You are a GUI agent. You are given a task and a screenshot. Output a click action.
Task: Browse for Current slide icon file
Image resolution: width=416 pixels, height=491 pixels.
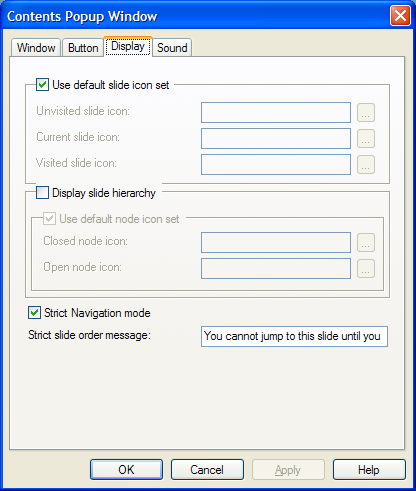pyautogui.click(x=366, y=139)
